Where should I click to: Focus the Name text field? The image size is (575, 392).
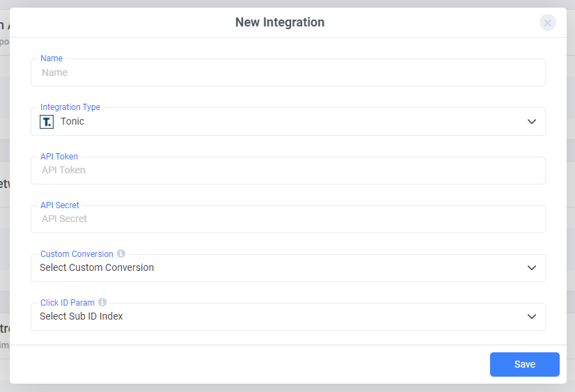(287, 72)
